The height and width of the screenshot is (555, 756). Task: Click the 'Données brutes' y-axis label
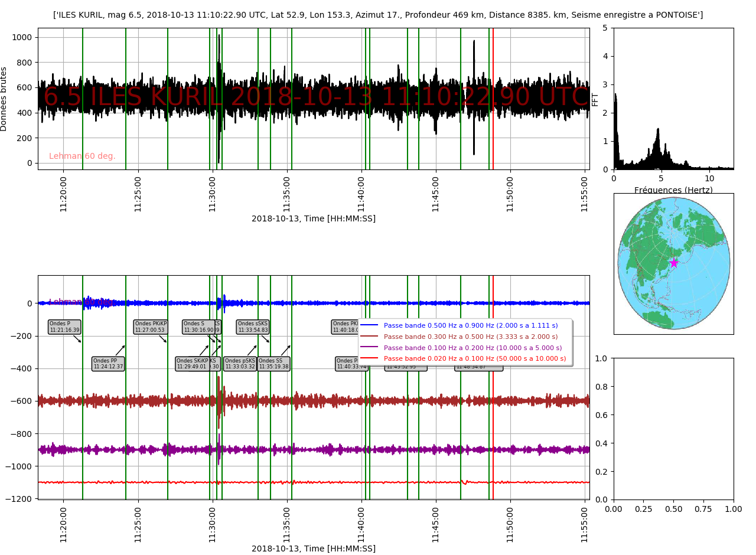pos(5,99)
